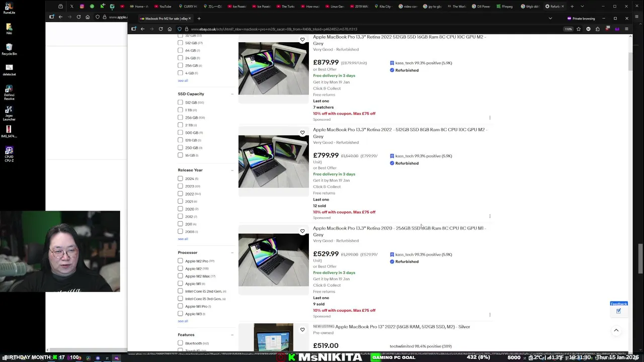Tick the 512 GB checkbox under SSD Capacity
Screen dimensions: 644x362
(x=180, y=103)
